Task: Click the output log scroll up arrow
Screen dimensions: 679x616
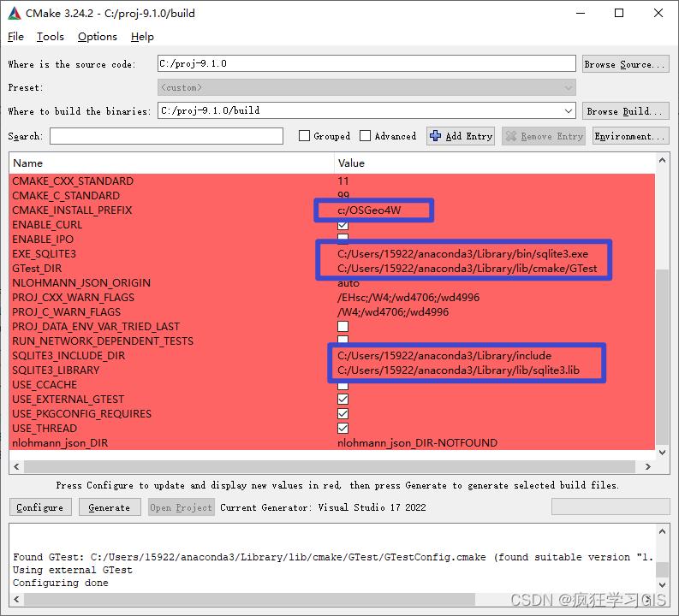Action: click(x=662, y=531)
